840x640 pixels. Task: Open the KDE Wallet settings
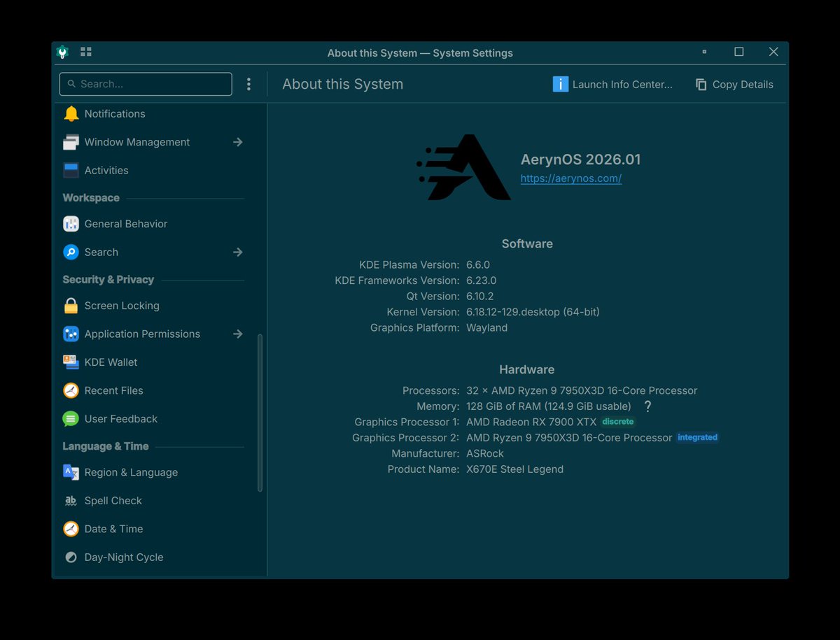(153, 362)
